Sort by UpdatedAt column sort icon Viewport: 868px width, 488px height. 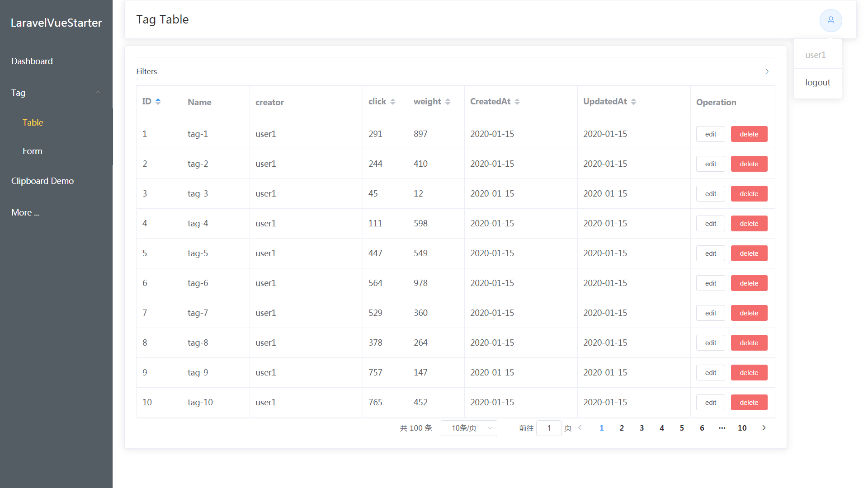point(633,102)
